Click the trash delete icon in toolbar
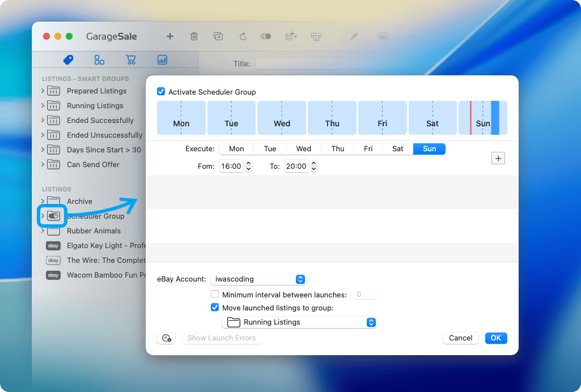Viewport: 581px width, 392px height. tap(194, 36)
